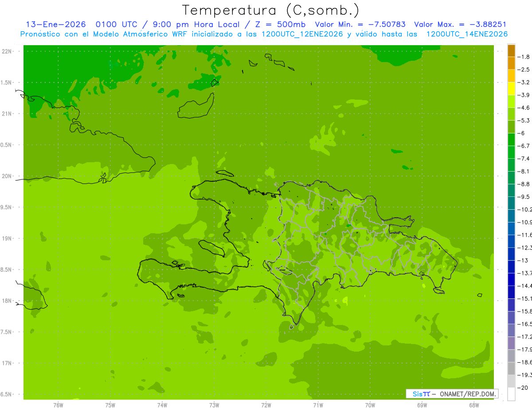
Task: Click the 17N latitude axis label
Action: click(x=7, y=363)
